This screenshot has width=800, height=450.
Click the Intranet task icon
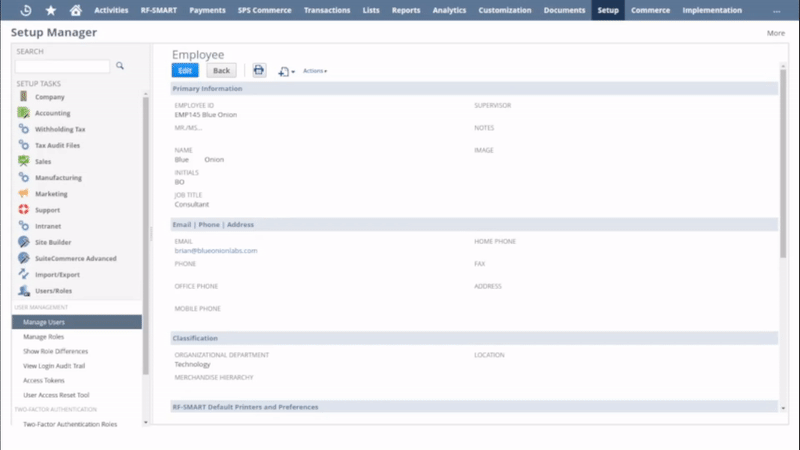(x=23, y=226)
